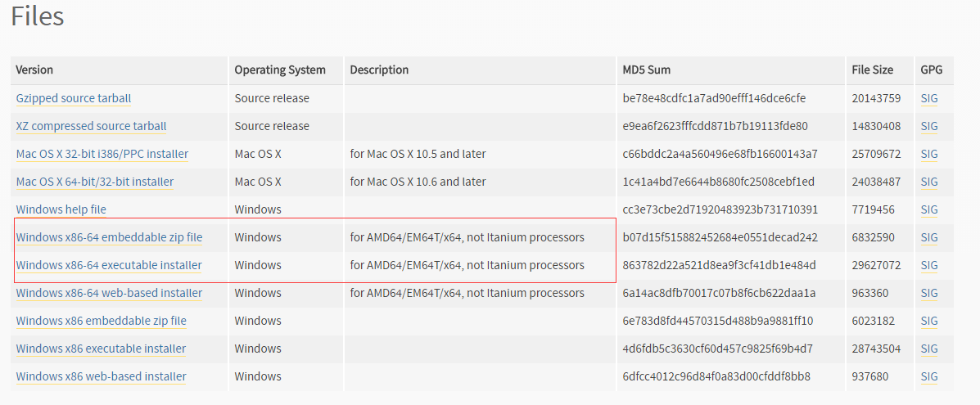Select Mac OS X 64-bit/32-bit installer link
Screen dimensions: 980x405
click(x=94, y=182)
